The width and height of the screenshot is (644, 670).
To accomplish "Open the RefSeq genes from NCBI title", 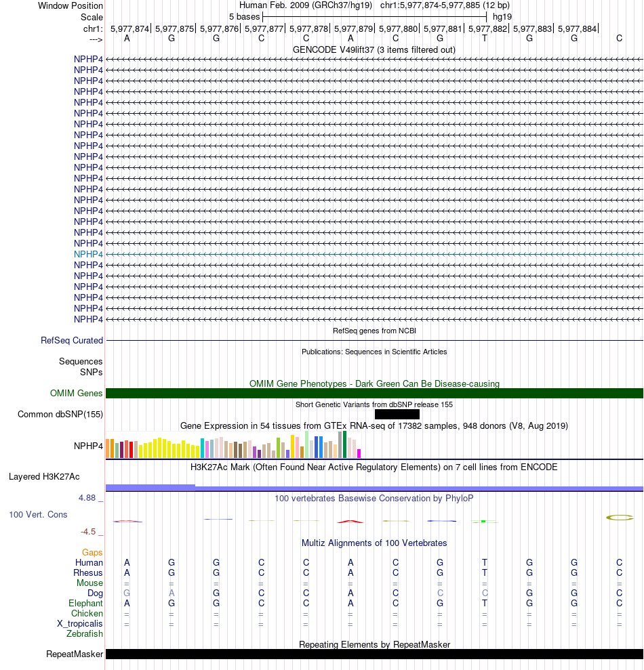I will coord(374,331).
